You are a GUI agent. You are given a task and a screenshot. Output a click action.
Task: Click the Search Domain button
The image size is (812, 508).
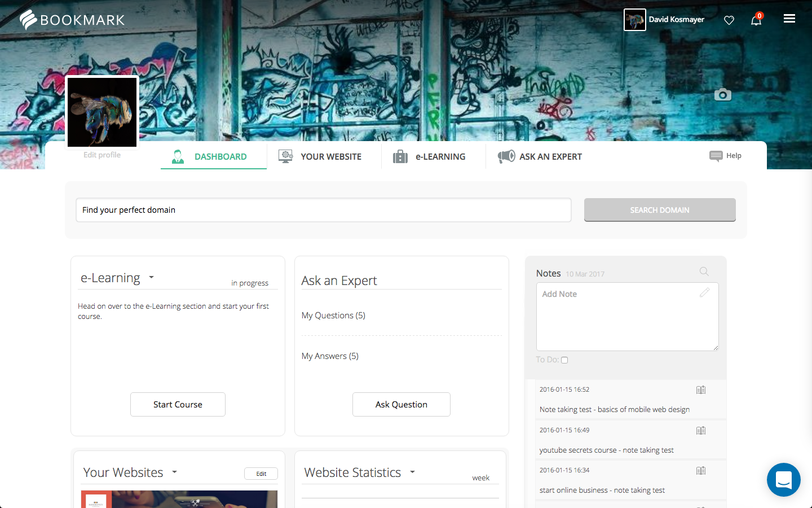pyautogui.click(x=660, y=210)
